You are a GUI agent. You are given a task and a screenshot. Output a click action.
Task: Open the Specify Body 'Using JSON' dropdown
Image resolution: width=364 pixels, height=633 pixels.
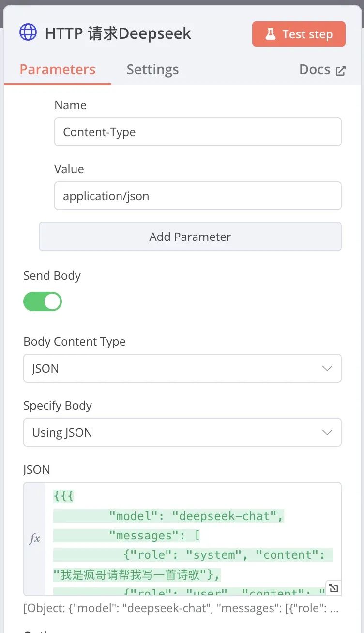coord(182,432)
